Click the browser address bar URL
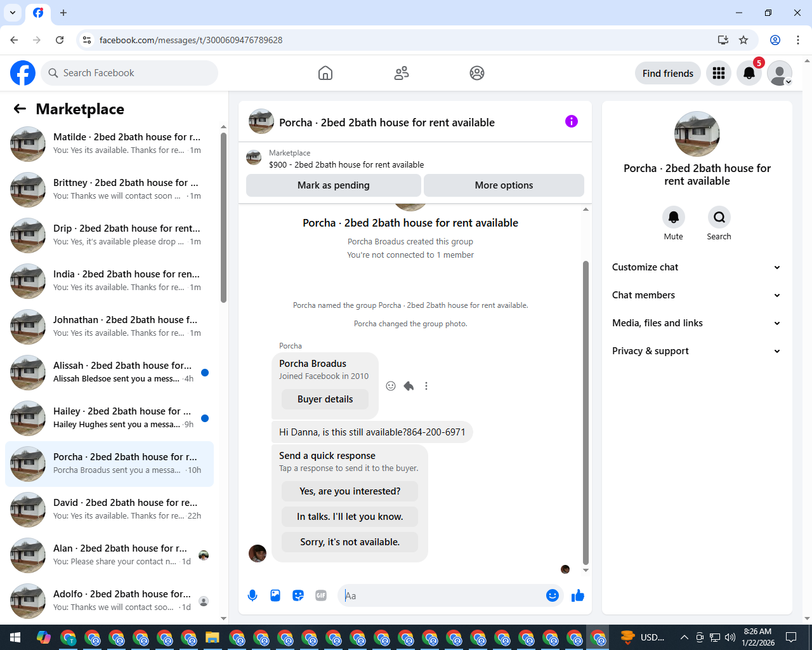 pyautogui.click(x=191, y=40)
